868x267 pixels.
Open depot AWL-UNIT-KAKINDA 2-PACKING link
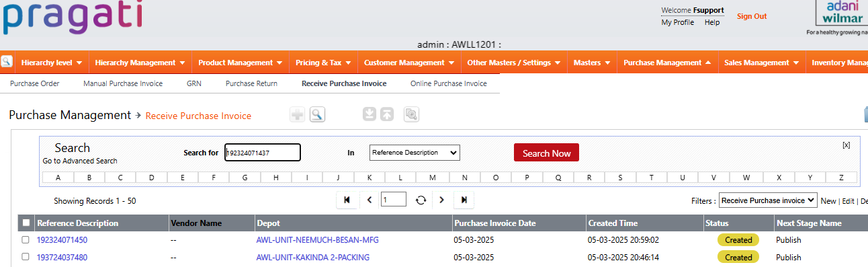tap(313, 258)
